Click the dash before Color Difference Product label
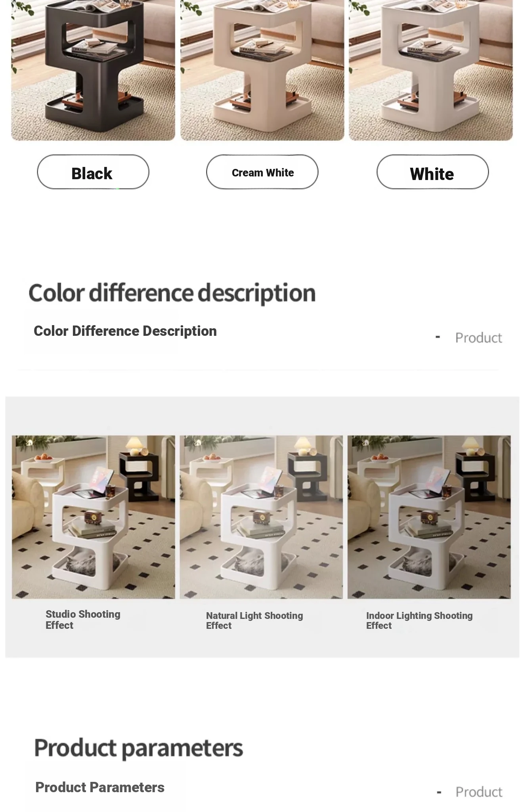Image resolution: width=524 pixels, height=812 pixels. coord(438,337)
